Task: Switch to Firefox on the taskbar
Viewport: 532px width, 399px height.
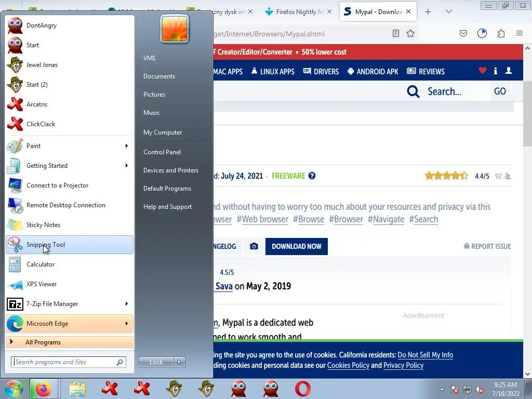Action: point(44,389)
